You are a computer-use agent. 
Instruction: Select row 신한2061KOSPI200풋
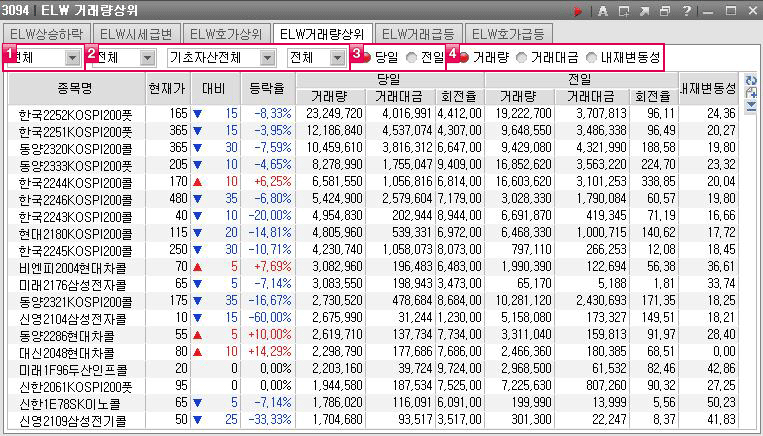pyautogui.click(x=373, y=386)
